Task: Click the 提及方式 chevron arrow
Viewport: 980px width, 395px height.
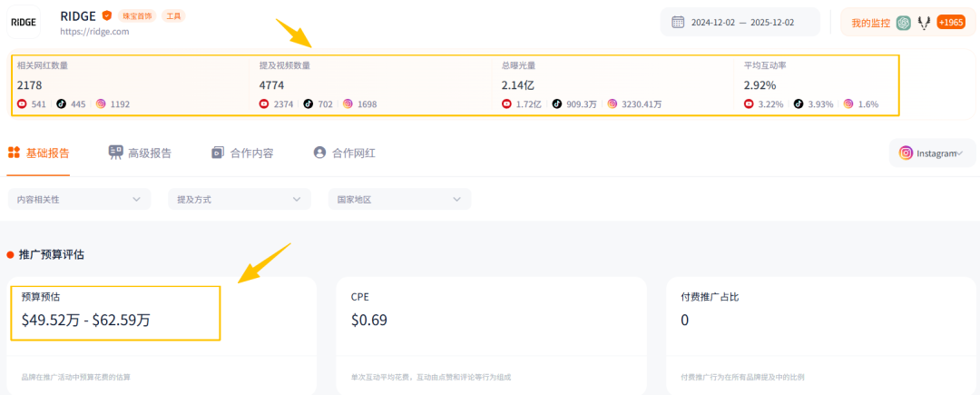Action: (x=297, y=200)
